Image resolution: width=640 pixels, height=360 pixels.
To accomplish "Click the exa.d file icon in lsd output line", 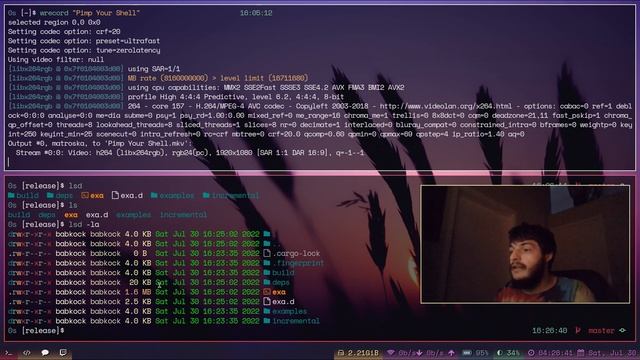I will 116,196.
